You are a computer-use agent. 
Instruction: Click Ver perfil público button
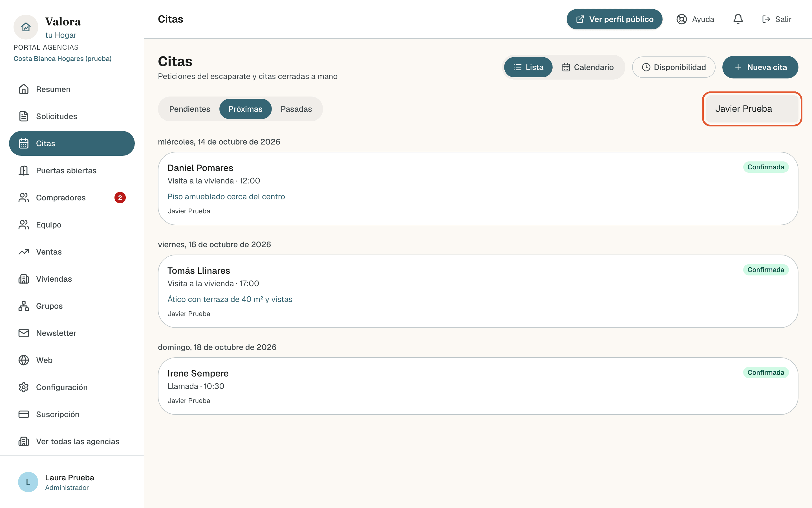[x=614, y=19]
